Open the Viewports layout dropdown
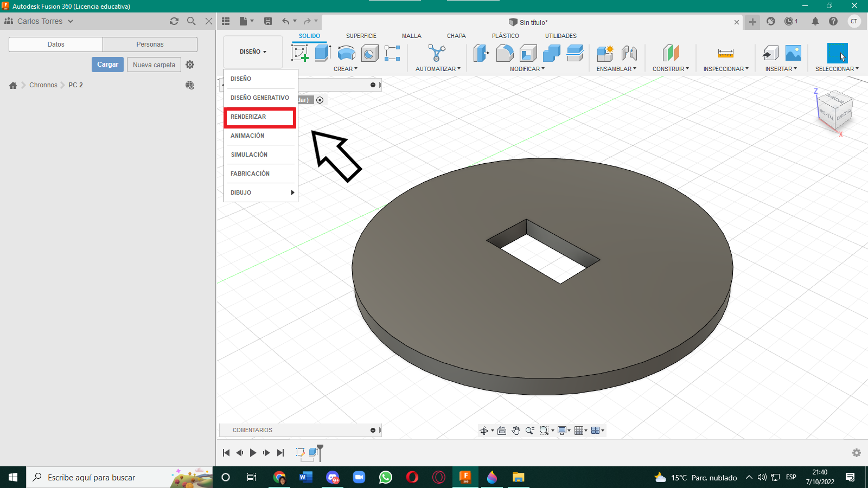868x488 pixels. (x=598, y=431)
